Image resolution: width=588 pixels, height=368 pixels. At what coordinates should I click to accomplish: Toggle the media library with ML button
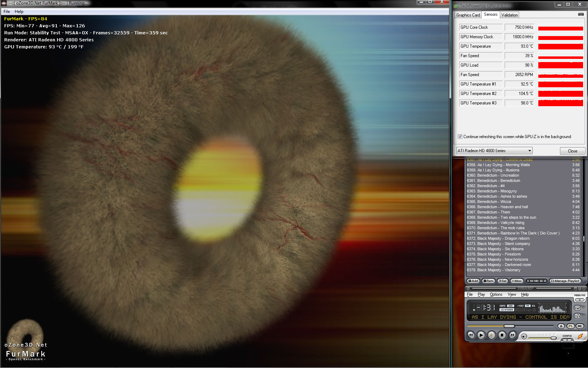click(x=580, y=326)
